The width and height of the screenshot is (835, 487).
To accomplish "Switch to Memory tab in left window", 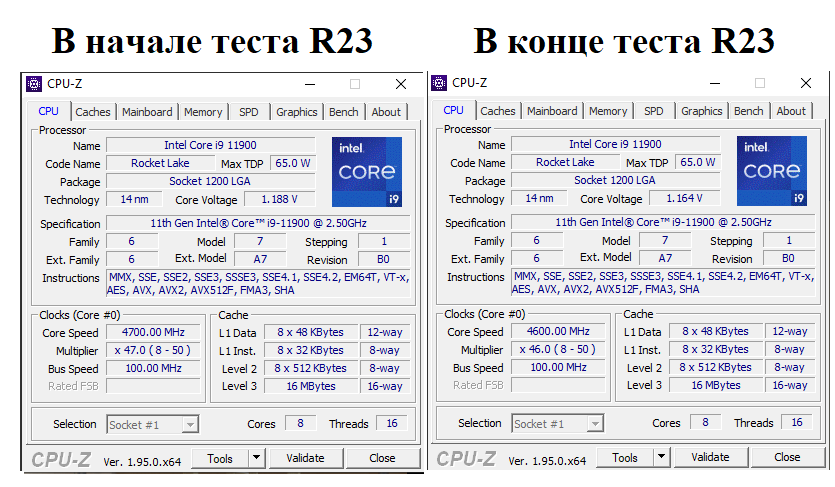I will point(203,112).
